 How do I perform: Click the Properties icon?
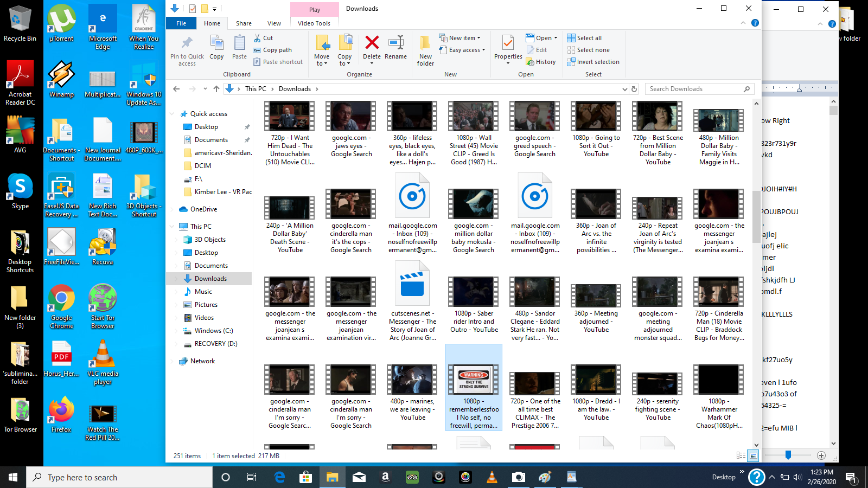point(508,43)
